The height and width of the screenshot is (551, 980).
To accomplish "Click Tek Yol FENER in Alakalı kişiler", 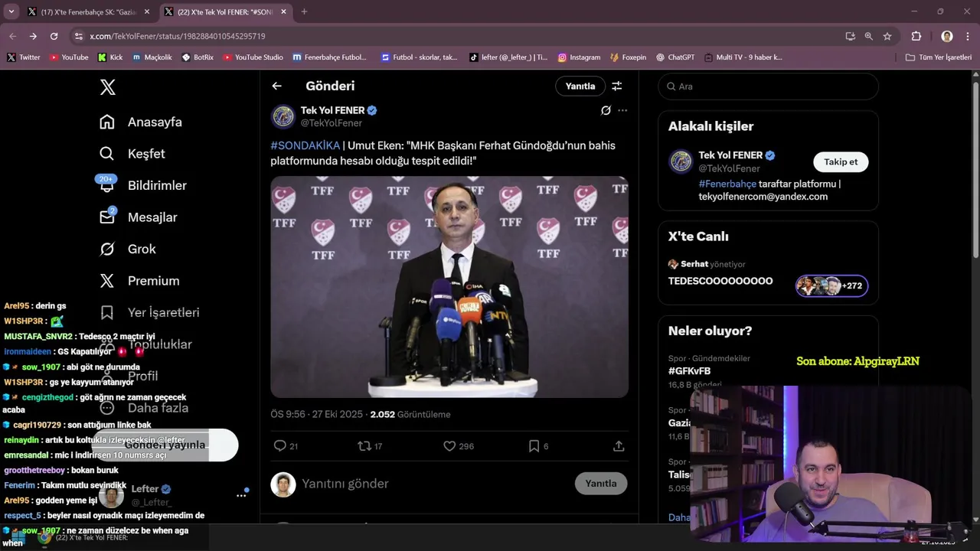I will coord(730,155).
